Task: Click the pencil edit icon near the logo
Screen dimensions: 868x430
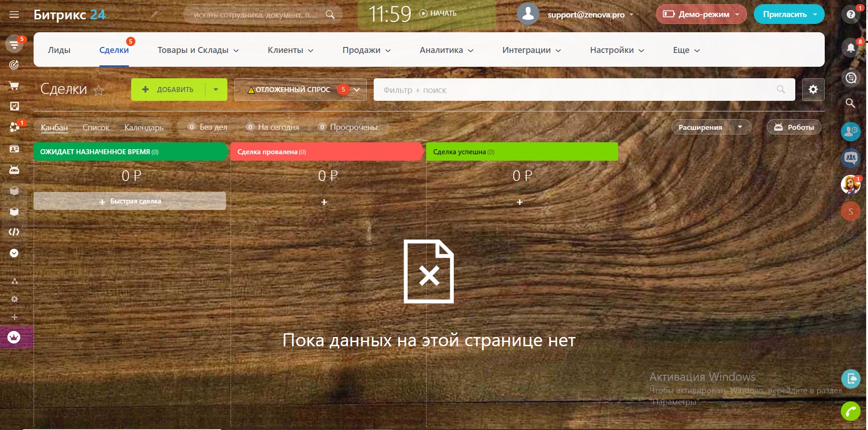Action: pos(154,15)
